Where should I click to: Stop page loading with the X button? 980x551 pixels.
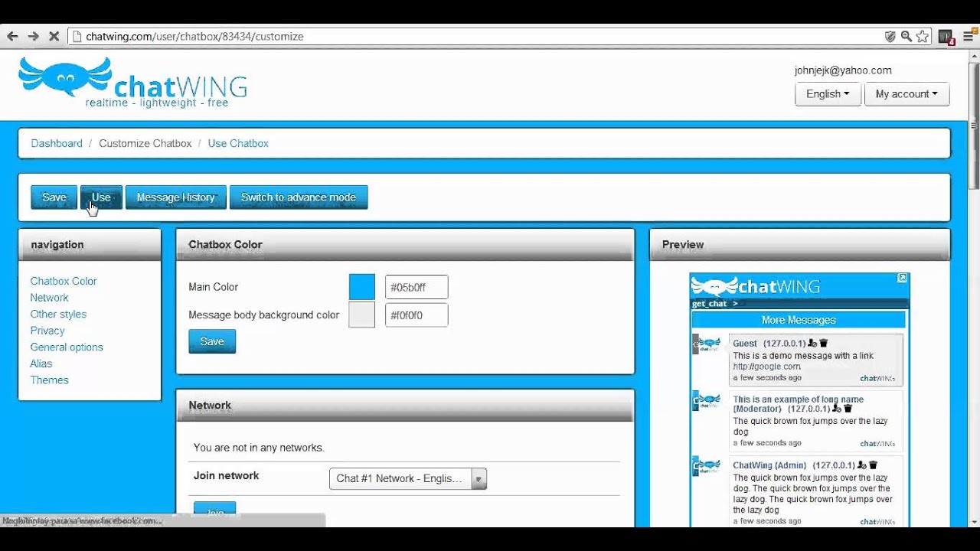[x=54, y=36]
